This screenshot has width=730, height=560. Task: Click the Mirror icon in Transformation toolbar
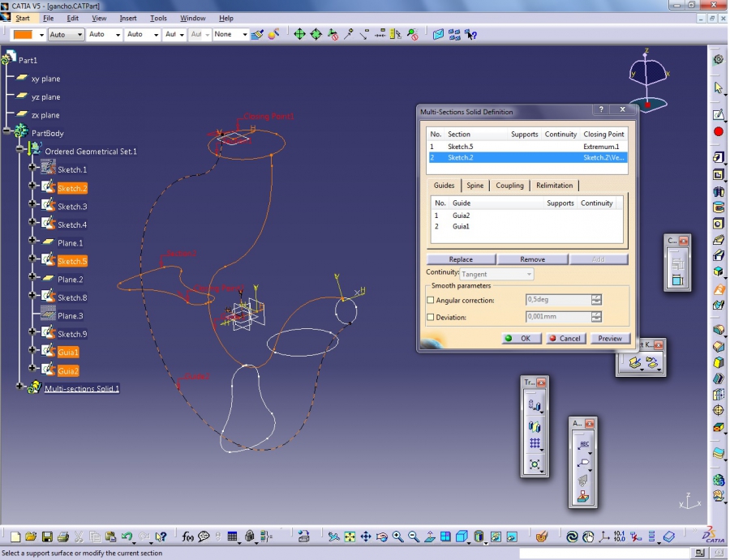click(x=535, y=426)
